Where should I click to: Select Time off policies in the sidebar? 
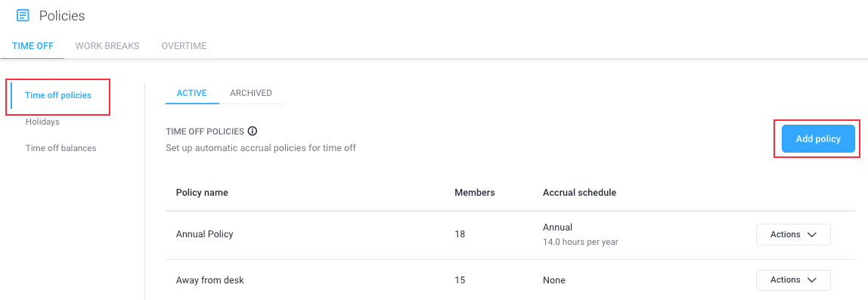(x=58, y=95)
